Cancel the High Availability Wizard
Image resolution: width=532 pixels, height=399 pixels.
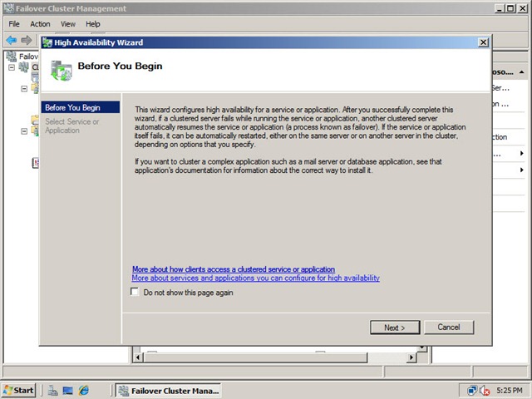point(449,327)
